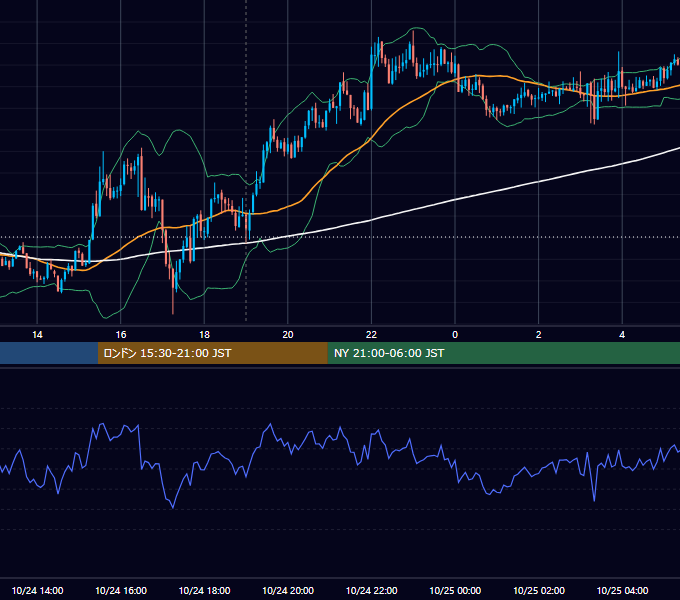This screenshot has width=680, height=600.
Task: Select the blue session bar before ロンドン
Action: click(49, 353)
